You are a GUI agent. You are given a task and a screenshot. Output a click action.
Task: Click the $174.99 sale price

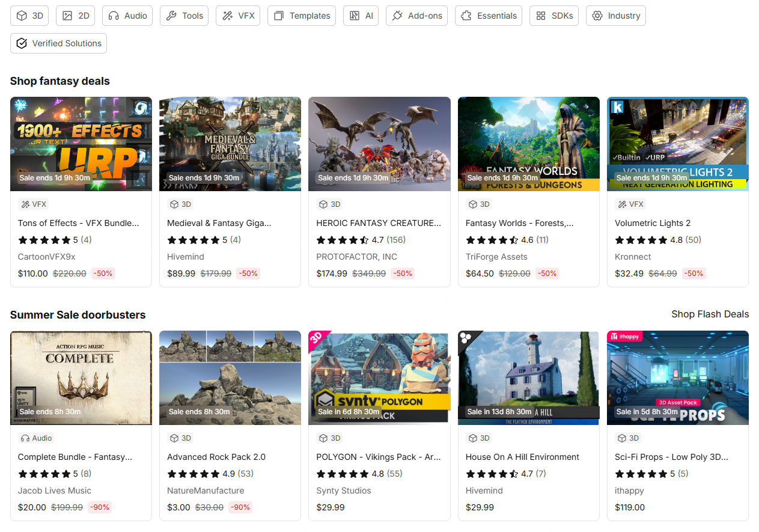click(332, 274)
